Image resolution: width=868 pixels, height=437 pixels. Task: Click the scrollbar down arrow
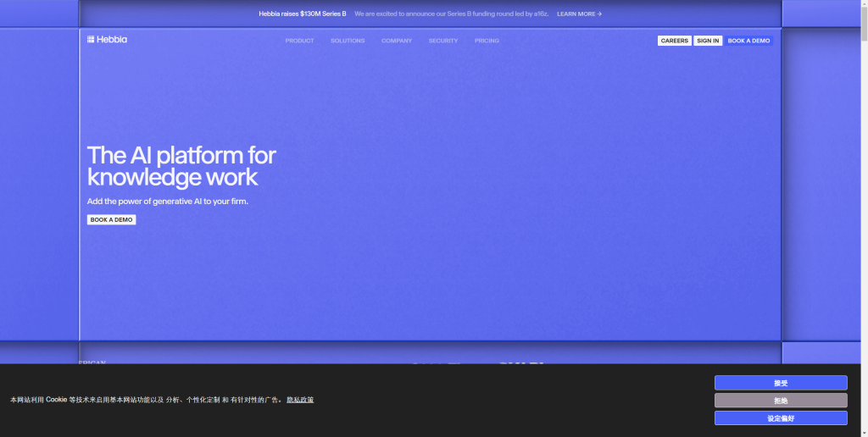pos(864,433)
